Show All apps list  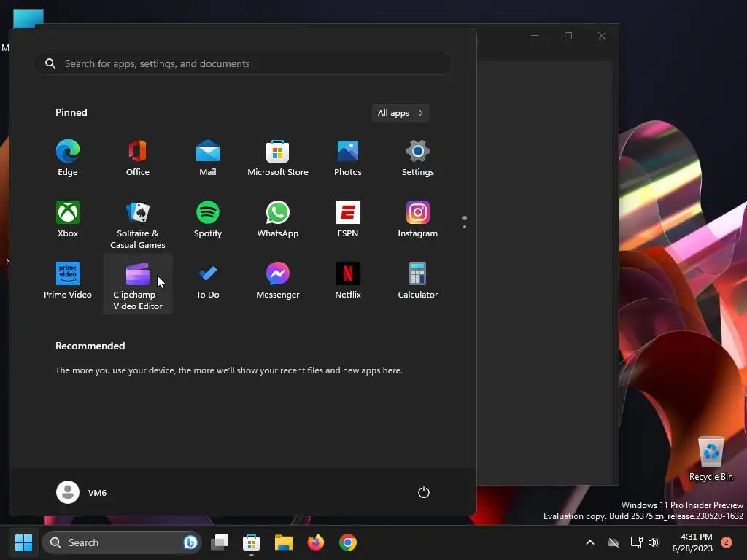[400, 113]
